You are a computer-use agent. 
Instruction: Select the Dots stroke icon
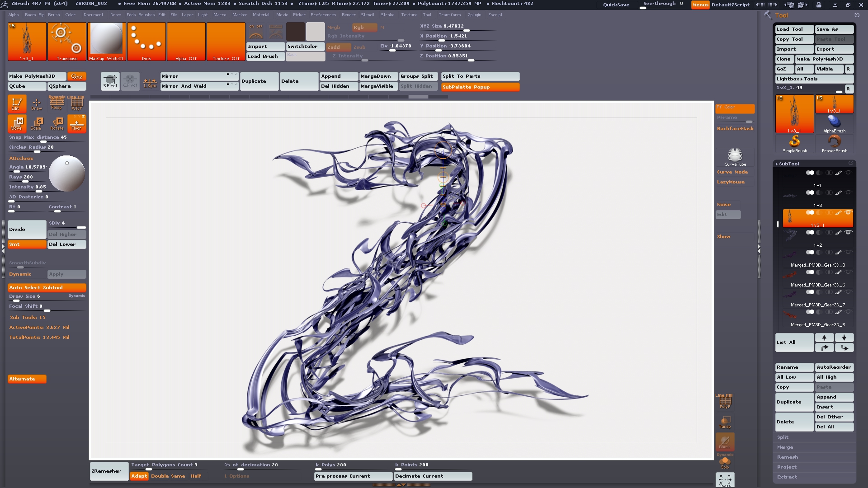146,41
